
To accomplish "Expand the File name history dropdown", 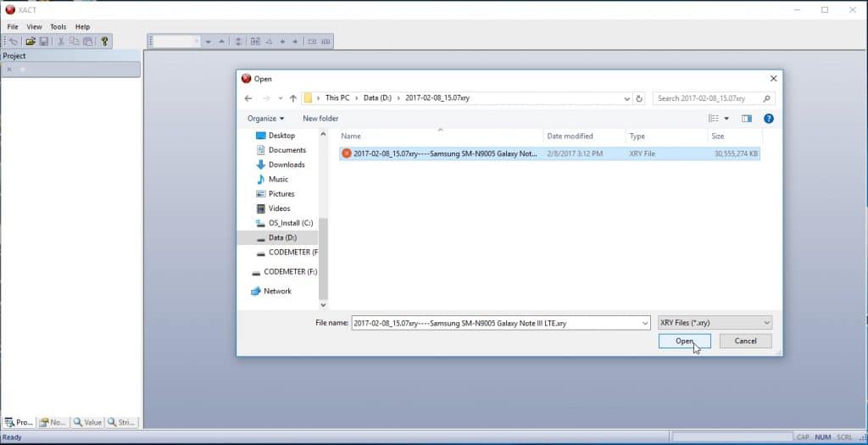I will [x=645, y=323].
